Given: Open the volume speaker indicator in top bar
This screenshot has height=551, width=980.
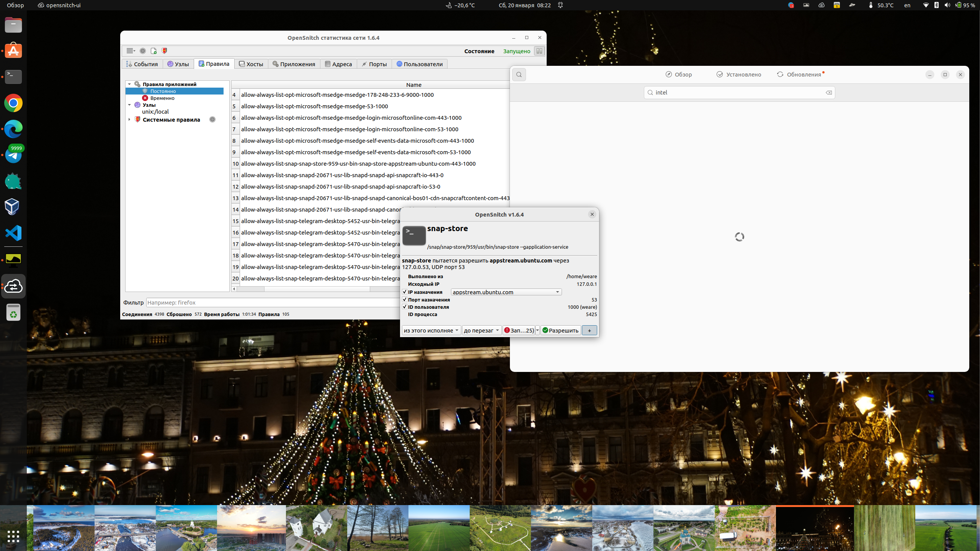Looking at the screenshot, I should point(947,5).
